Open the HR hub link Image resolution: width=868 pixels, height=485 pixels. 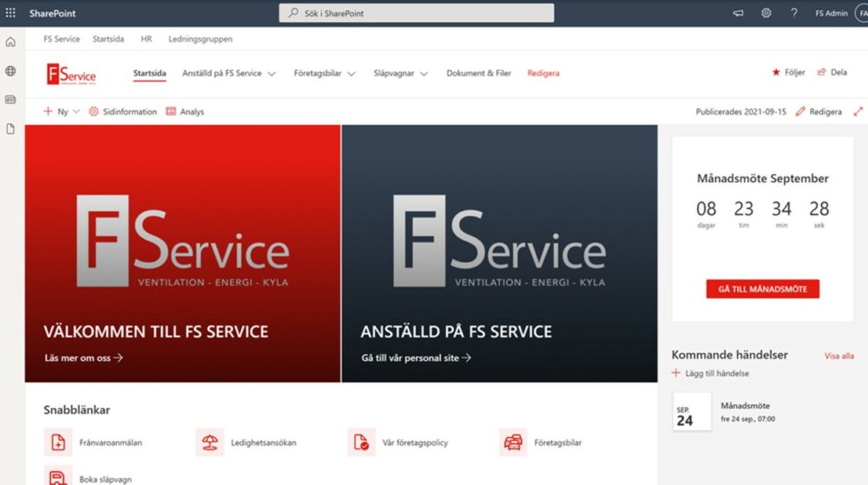tap(146, 39)
